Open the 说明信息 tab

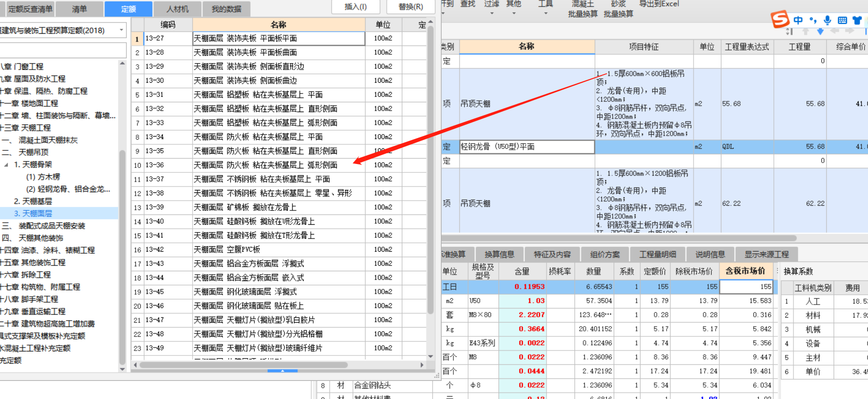pos(710,254)
